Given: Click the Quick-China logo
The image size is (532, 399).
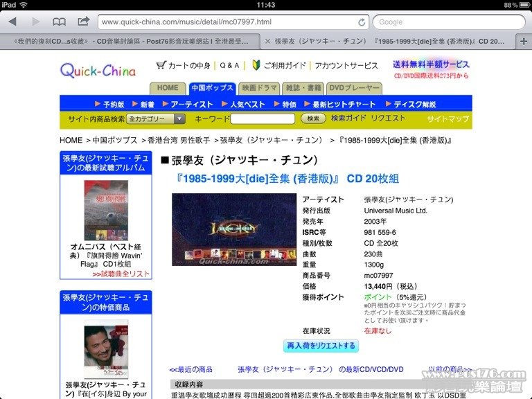Looking at the screenshot, I should coord(98,71).
